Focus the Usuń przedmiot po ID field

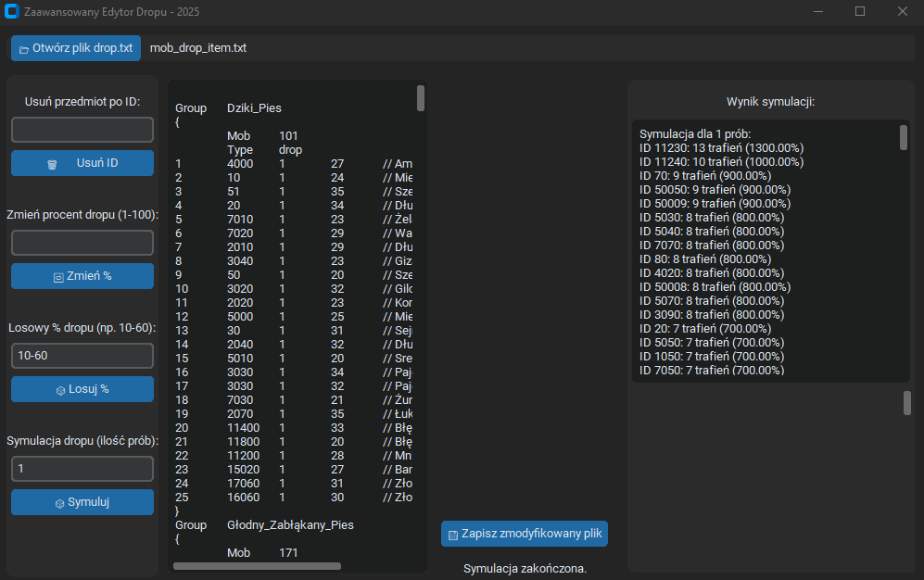82,130
